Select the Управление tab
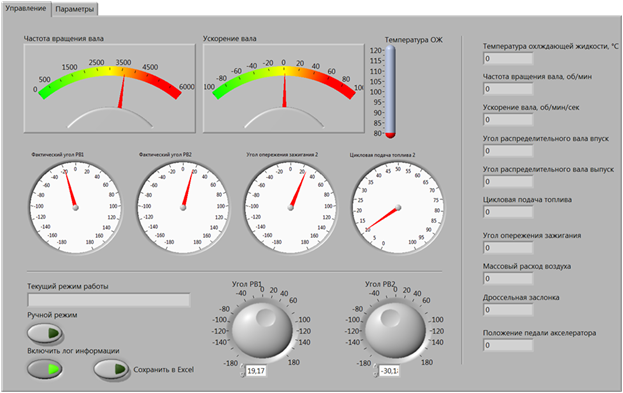This screenshot has height=393, width=623. 26,8
